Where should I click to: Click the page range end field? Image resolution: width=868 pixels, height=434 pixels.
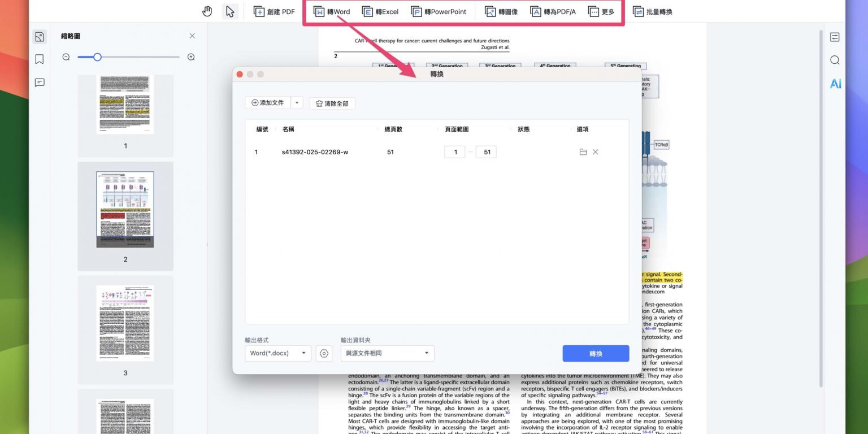[486, 152]
